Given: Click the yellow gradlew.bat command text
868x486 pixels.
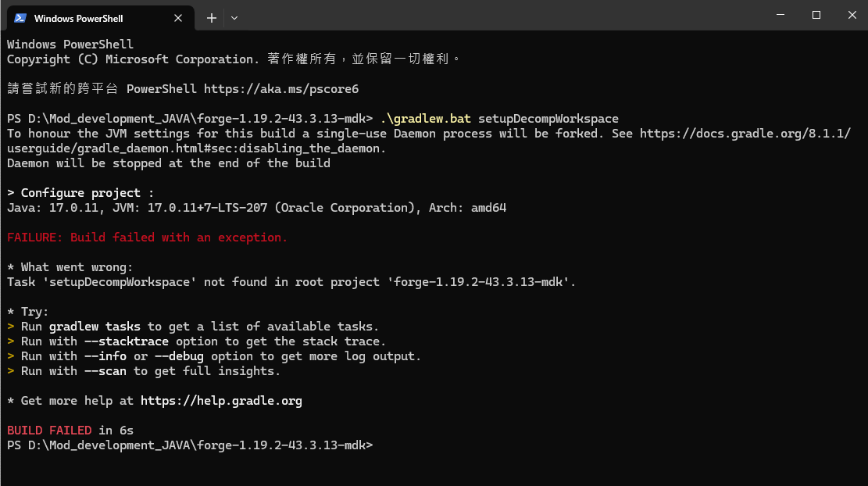Looking at the screenshot, I should point(427,119).
